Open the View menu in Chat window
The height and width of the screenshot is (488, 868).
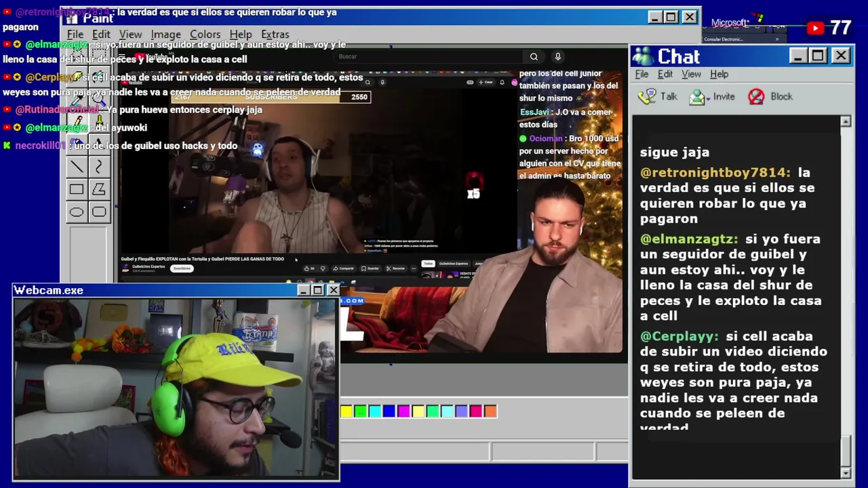coord(691,75)
